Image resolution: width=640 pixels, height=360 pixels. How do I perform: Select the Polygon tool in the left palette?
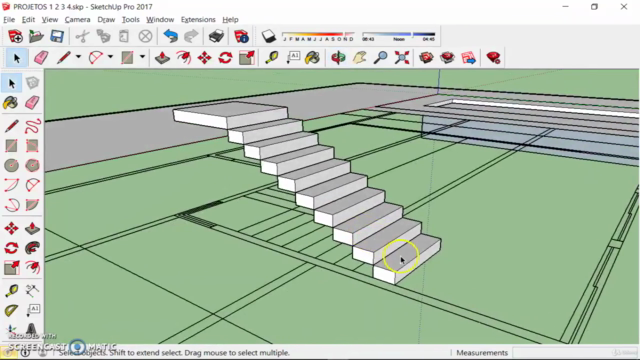tap(32, 165)
